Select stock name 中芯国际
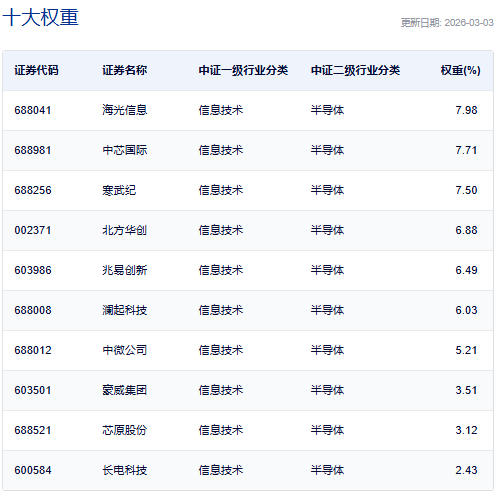Image resolution: width=501 pixels, height=497 pixels. click(x=125, y=150)
